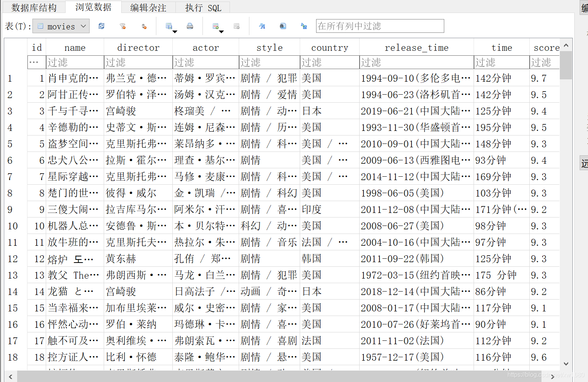Select the cell 1998-06-05(美国)

pyautogui.click(x=416, y=193)
